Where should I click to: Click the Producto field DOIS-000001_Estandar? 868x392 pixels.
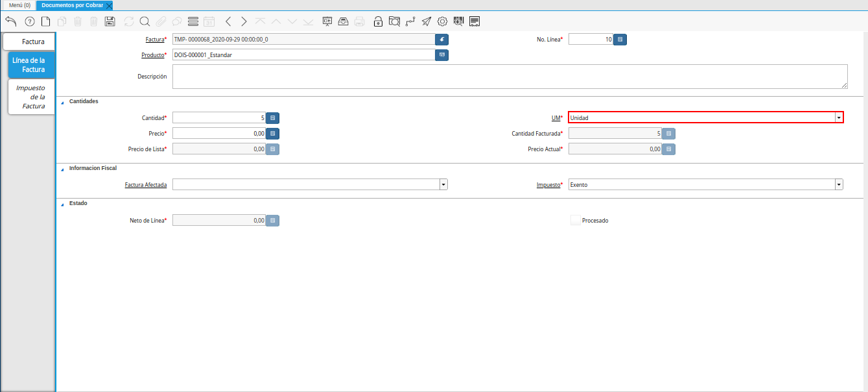coord(303,55)
